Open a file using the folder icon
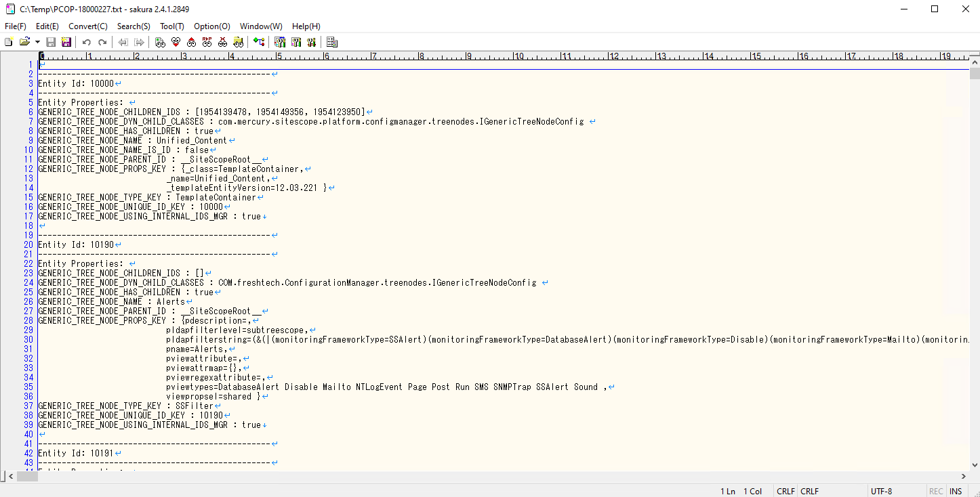The image size is (980, 497). pos(24,42)
